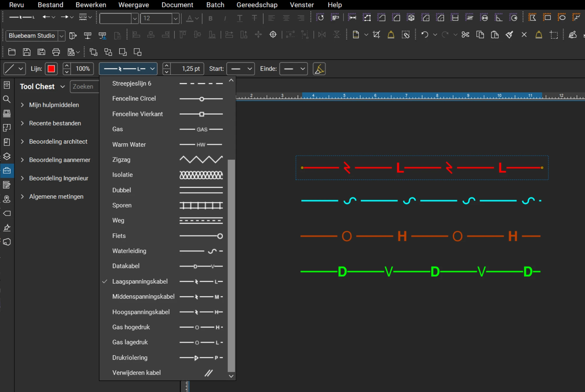The width and height of the screenshot is (585, 392).
Task: Toggle Bold text formatting
Action: (x=210, y=18)
